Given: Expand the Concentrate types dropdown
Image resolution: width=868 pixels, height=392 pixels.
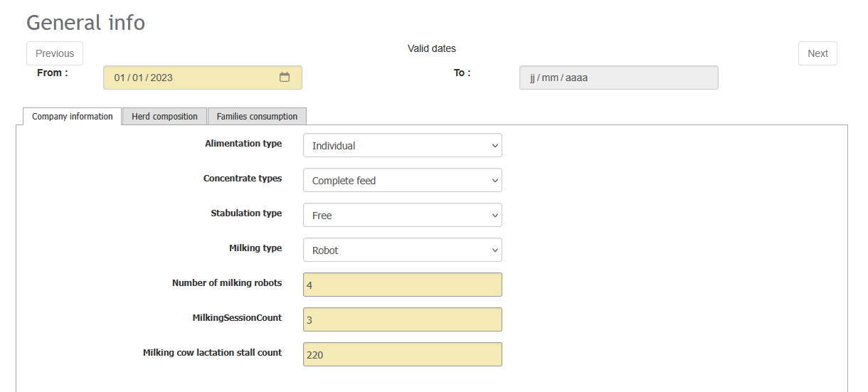Looking at the screenshot, I should point(403,180).
